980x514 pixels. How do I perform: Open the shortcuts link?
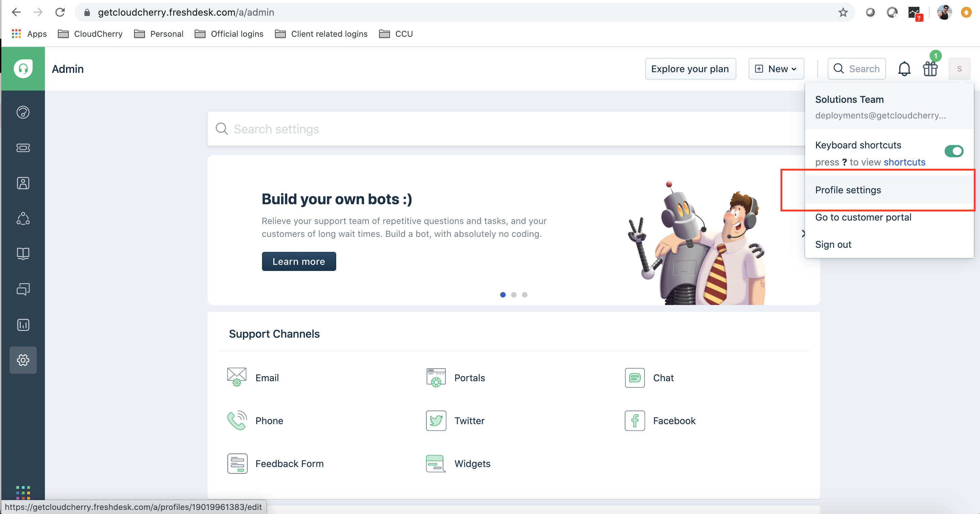904,162
